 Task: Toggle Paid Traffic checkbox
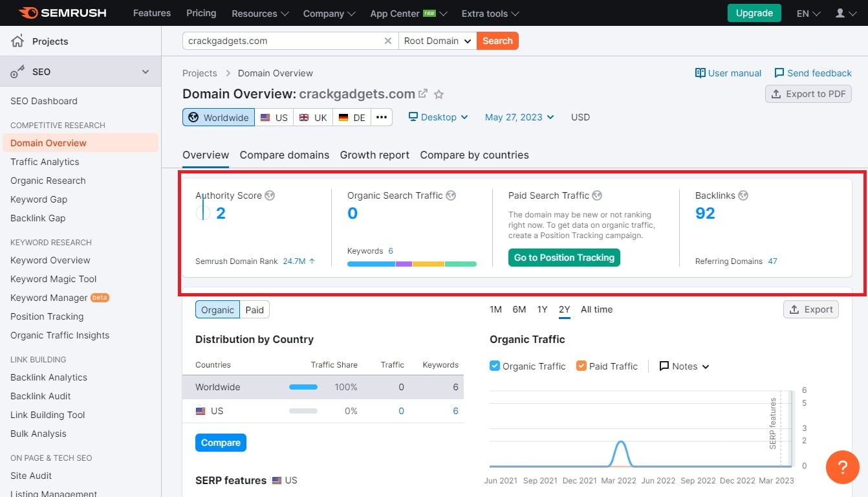581,366
